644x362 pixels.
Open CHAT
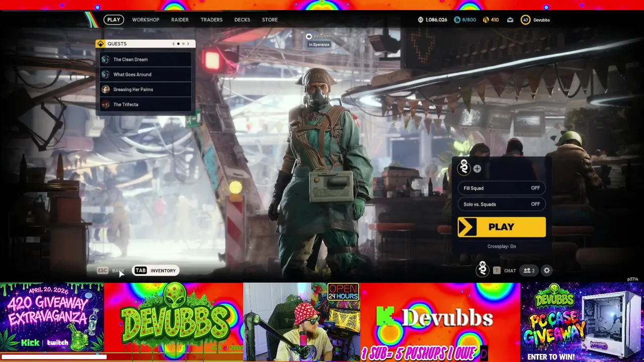[510, 270]
